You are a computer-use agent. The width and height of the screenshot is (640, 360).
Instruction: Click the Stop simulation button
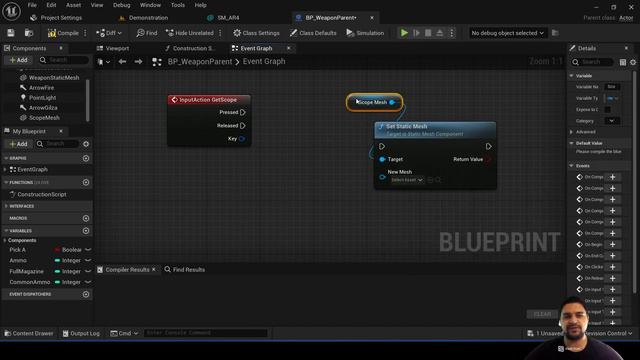tap(428, 33)
